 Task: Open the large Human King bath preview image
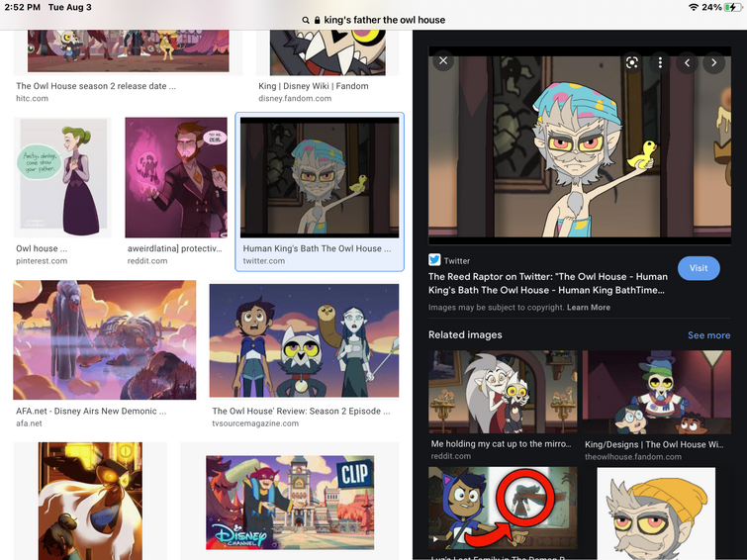(x=580, y=145)
